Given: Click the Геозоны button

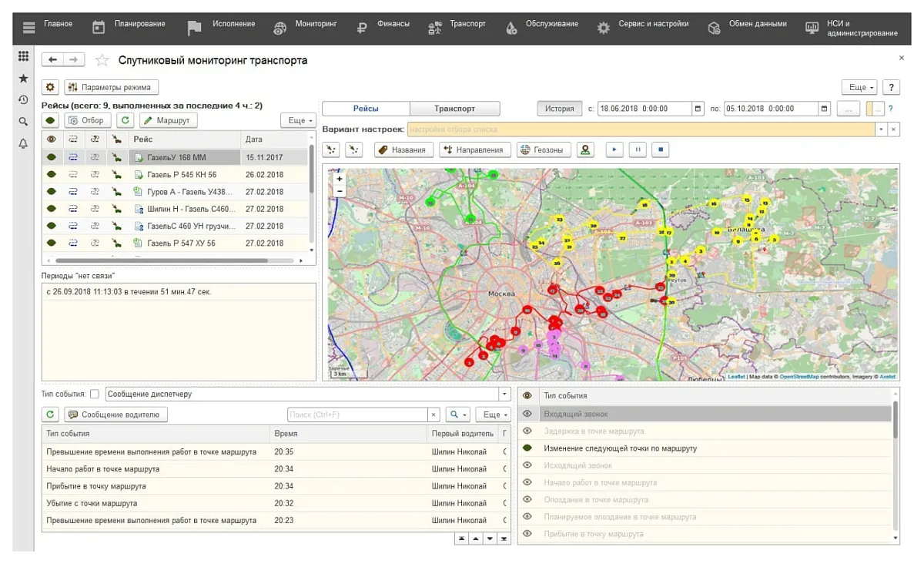Looking at the screenshot, I should click(544, 149).
